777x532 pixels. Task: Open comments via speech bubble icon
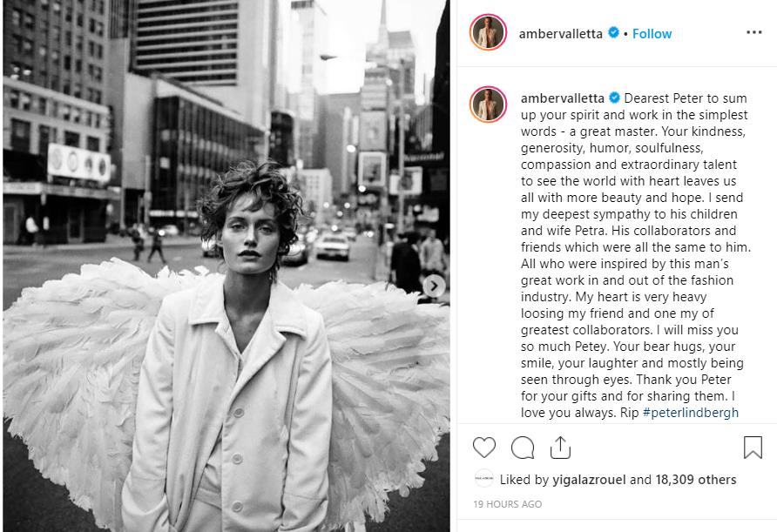(x=523, y=448)
